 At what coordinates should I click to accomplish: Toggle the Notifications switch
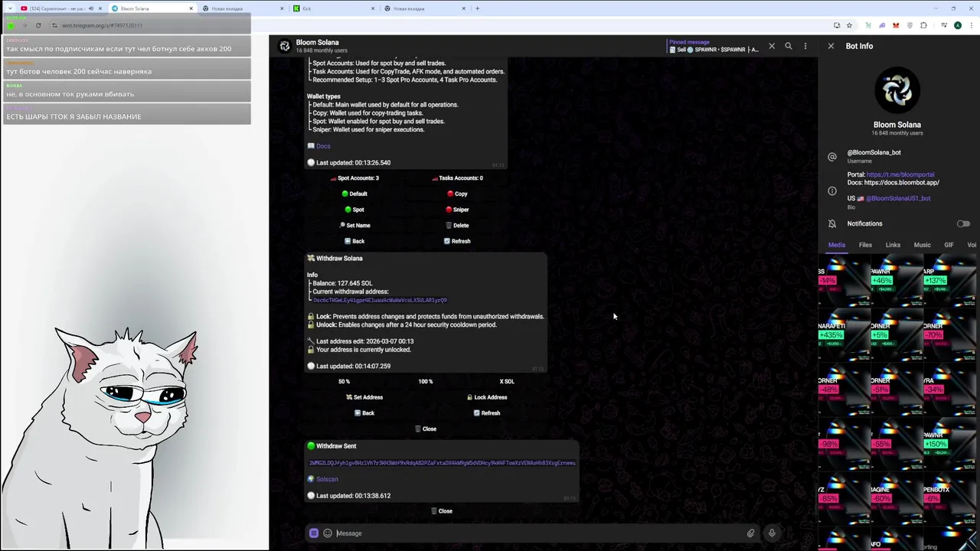(963, 223)
